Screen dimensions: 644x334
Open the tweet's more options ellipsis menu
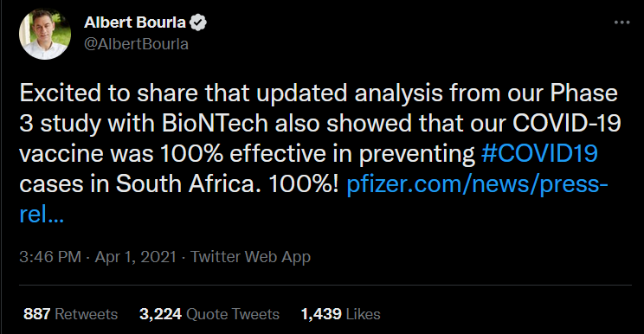pyautogui.click(x=621, y=22)
